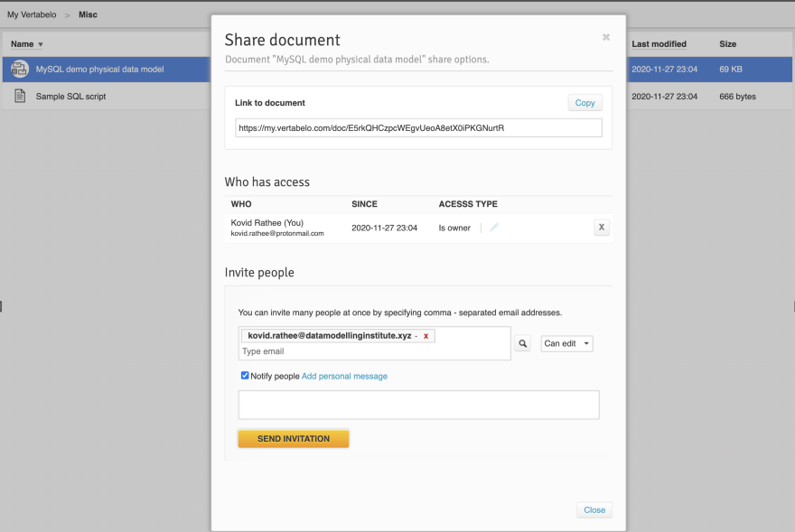The height and width of the screenshot is (532, 795).
Task: Click the Sample SQL script file icon
Action: [20, 96]
